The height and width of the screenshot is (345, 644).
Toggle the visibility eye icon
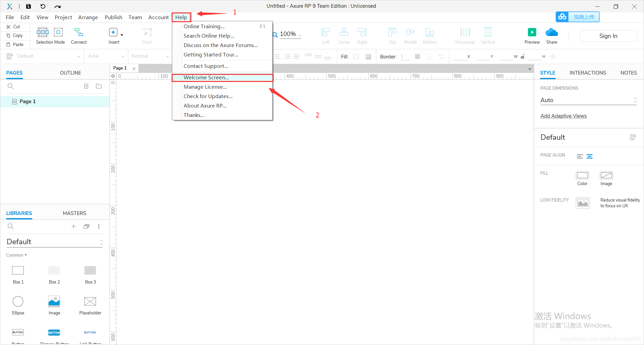(552, 56)
